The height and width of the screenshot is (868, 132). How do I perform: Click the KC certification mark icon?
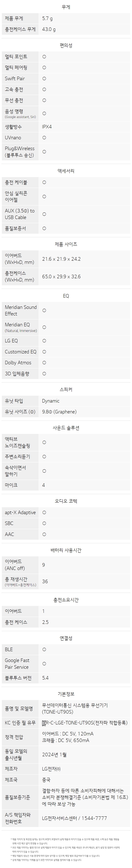pyautogui.click(x=44, y=723)
